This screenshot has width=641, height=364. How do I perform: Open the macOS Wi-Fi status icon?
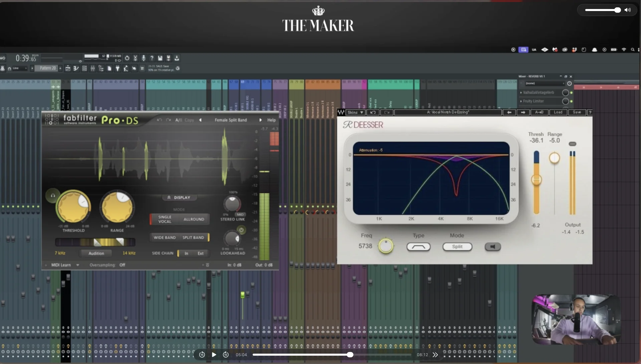[624, 50]
